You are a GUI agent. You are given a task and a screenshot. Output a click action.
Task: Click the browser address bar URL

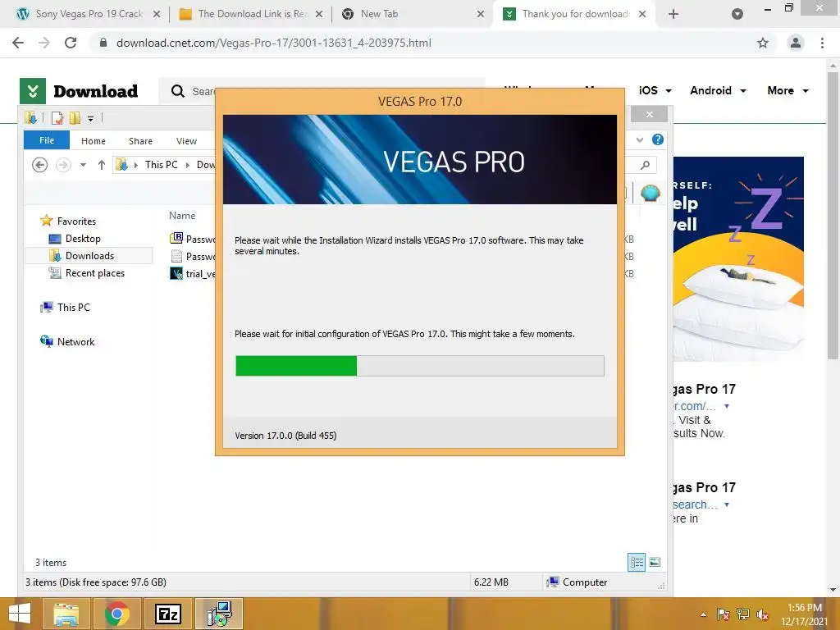[274, 43]
